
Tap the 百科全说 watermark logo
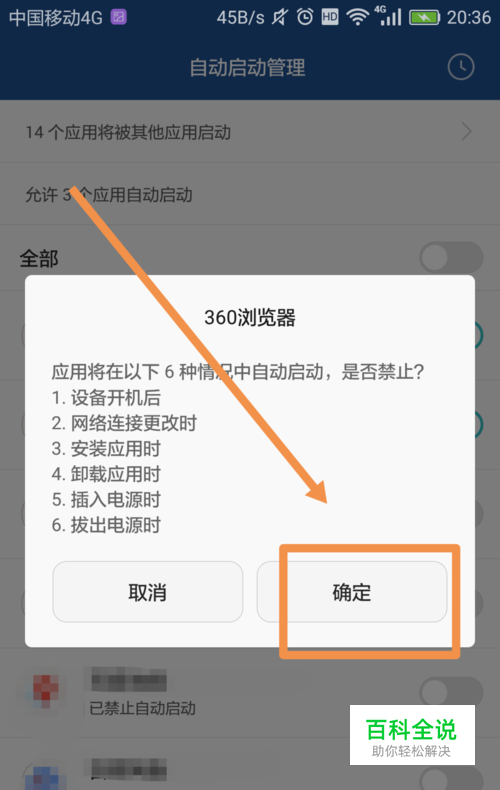click(412, 735)
